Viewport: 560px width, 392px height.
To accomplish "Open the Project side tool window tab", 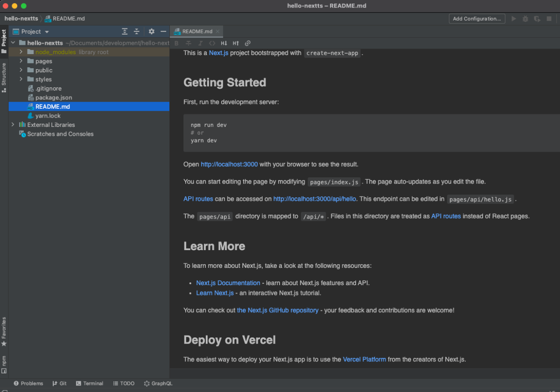I will coord(4,41).
